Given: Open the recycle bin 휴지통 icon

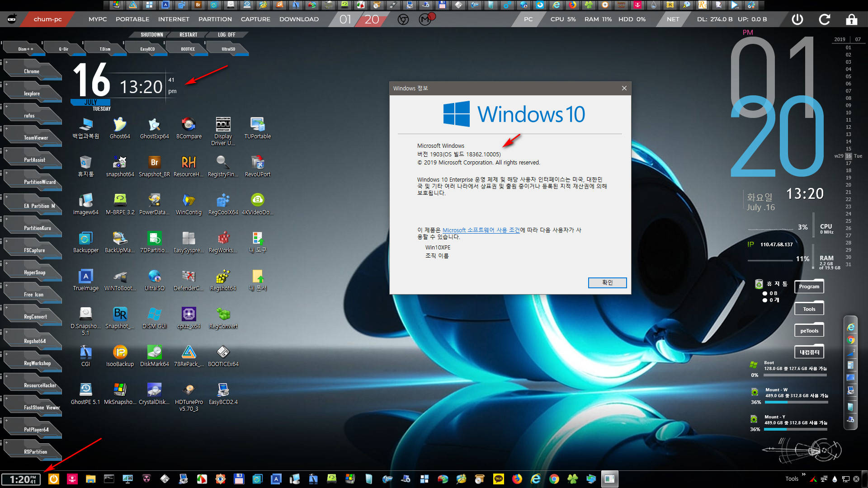Looking at the screenshot, I should [85, 166].
